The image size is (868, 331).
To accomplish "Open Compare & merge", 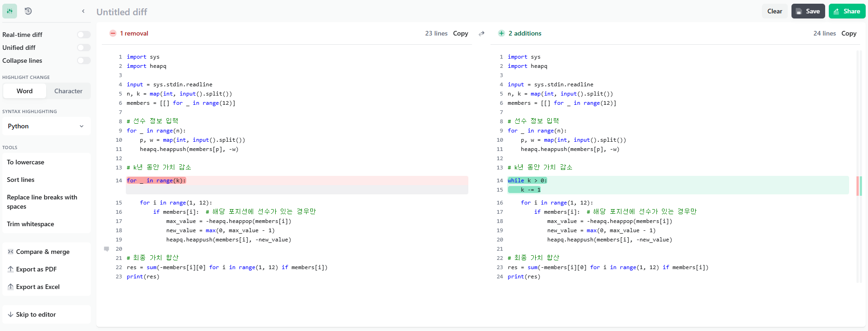I will (46, 252).
